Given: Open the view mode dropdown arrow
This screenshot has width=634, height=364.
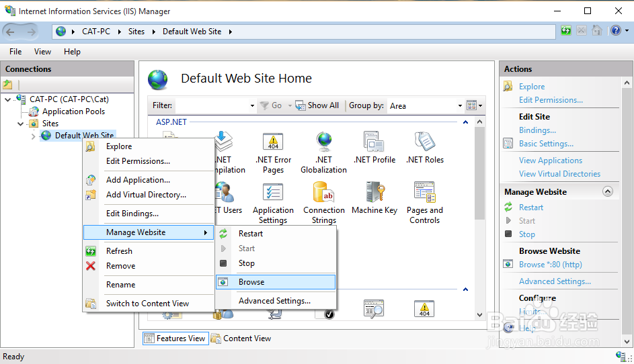Looking at the screenshot, I should (480, 106).
